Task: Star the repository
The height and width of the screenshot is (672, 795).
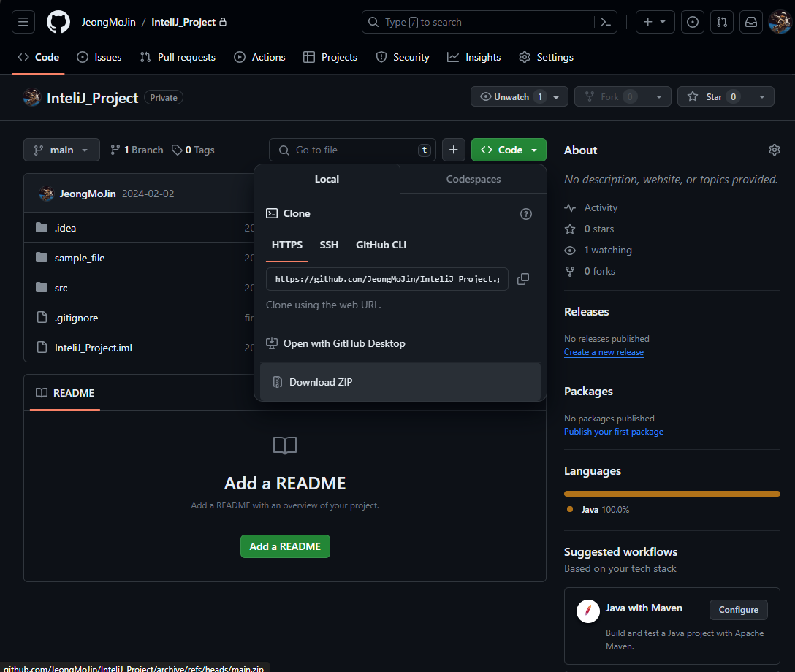Action: point(713,97)
